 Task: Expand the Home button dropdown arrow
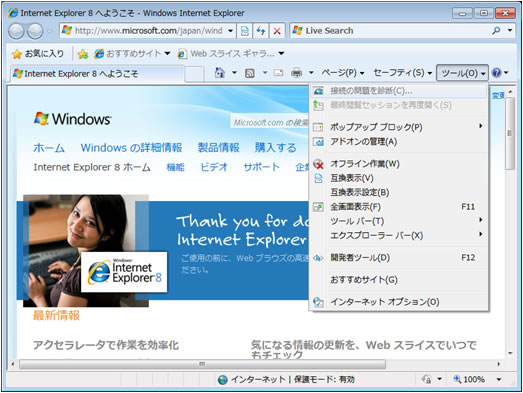point(234,73)
